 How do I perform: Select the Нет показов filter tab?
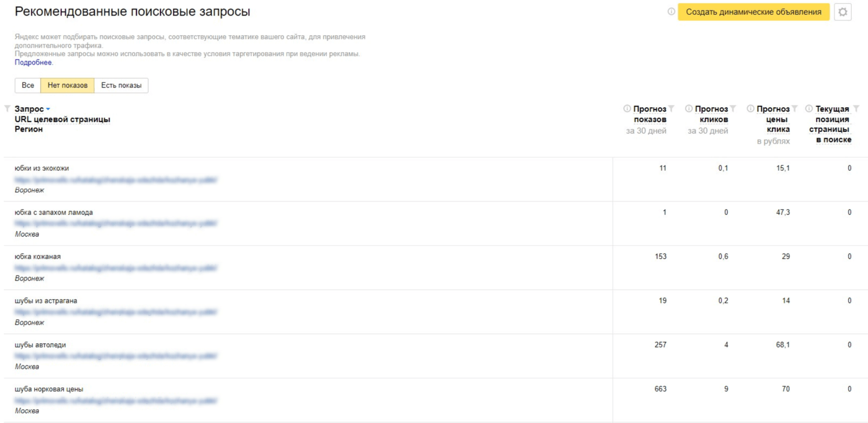[x=68, y=85]
